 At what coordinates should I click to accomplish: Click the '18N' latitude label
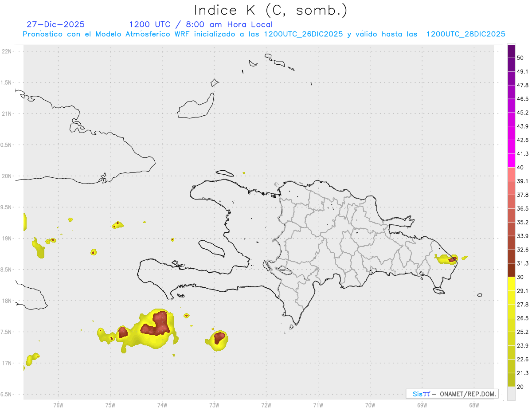[x=8, y=301]
